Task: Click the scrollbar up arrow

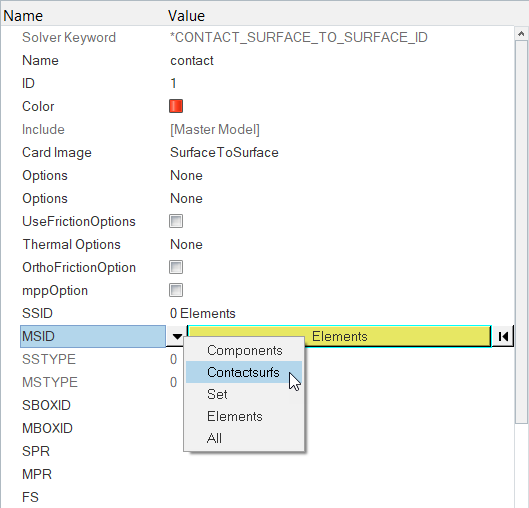Action: point(521,34)
